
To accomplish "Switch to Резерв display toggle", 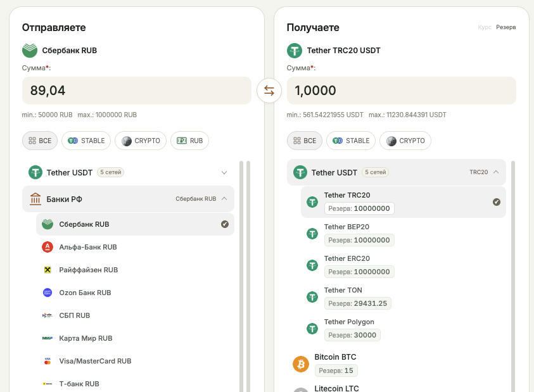I will [x=505, y=27].
